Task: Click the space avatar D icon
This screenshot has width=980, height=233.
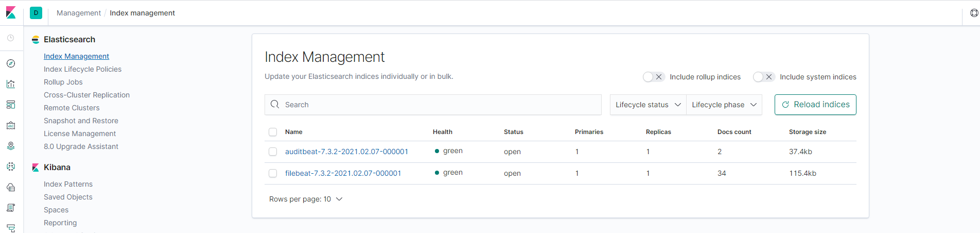Action: 36,13
